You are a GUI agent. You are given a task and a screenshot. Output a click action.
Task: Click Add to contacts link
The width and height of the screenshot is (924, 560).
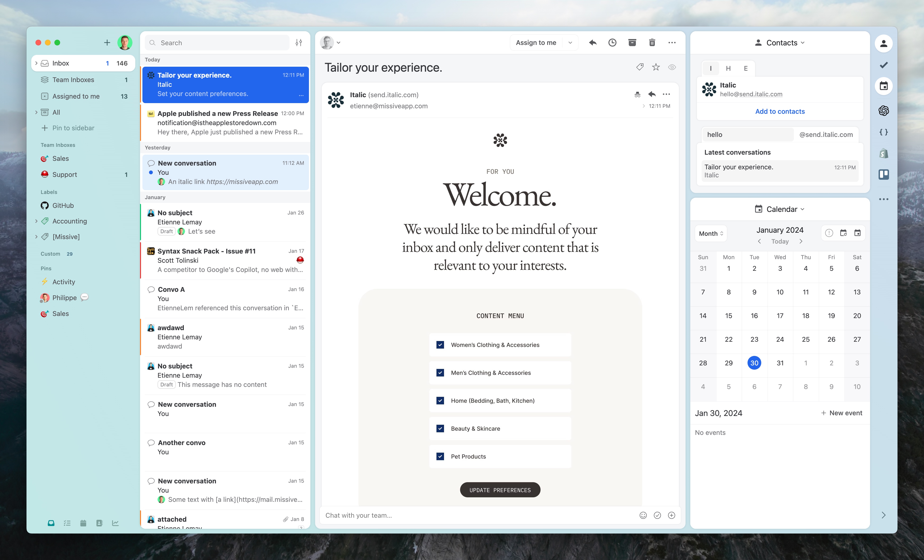pyautogui.click(x=780, y=111)
